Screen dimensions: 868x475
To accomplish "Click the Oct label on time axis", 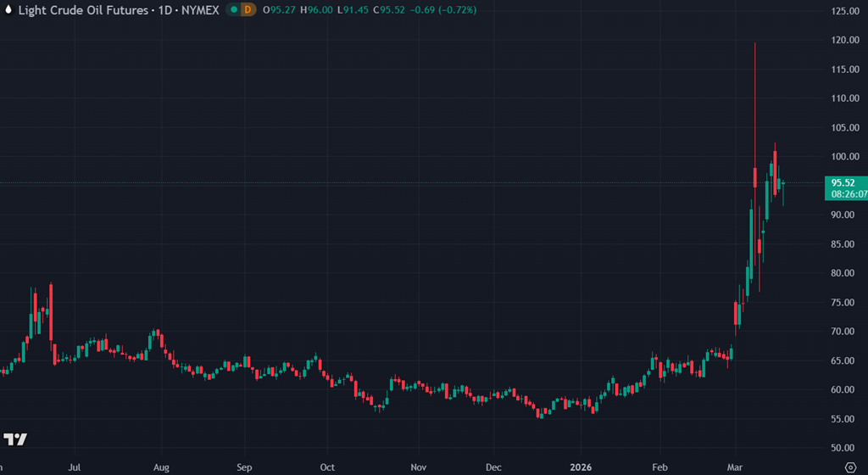I will (328, 467).
